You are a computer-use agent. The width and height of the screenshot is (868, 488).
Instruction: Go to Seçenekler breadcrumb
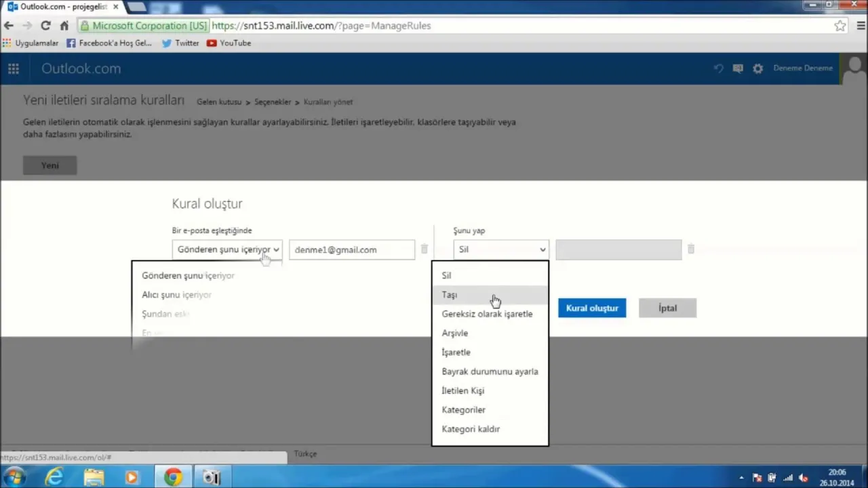point(273,102)
